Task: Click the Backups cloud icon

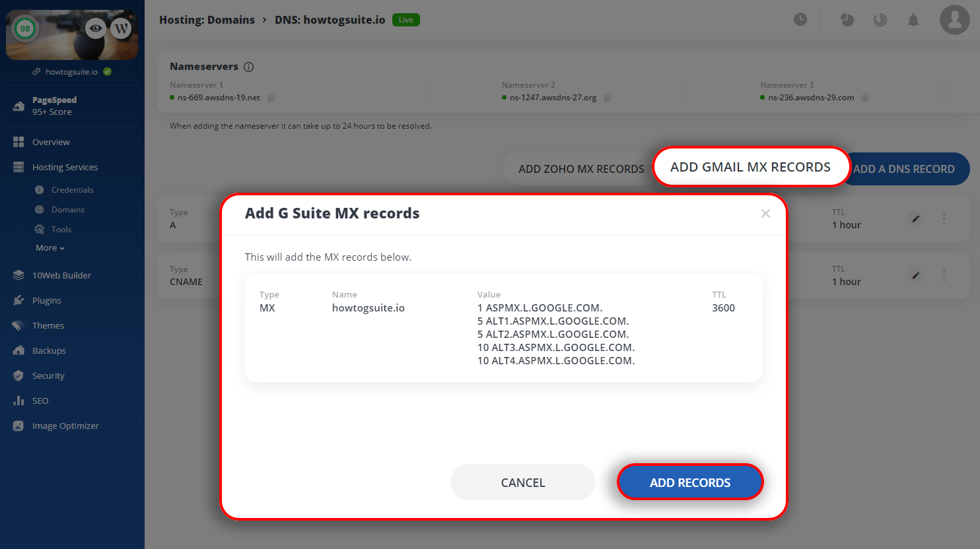Action: [x=18, y=350]
